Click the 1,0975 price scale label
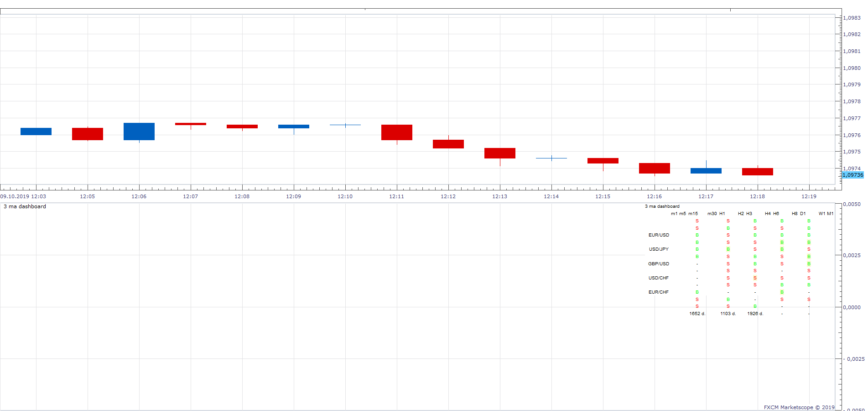868x411 pixels. (x=852, y=152)
